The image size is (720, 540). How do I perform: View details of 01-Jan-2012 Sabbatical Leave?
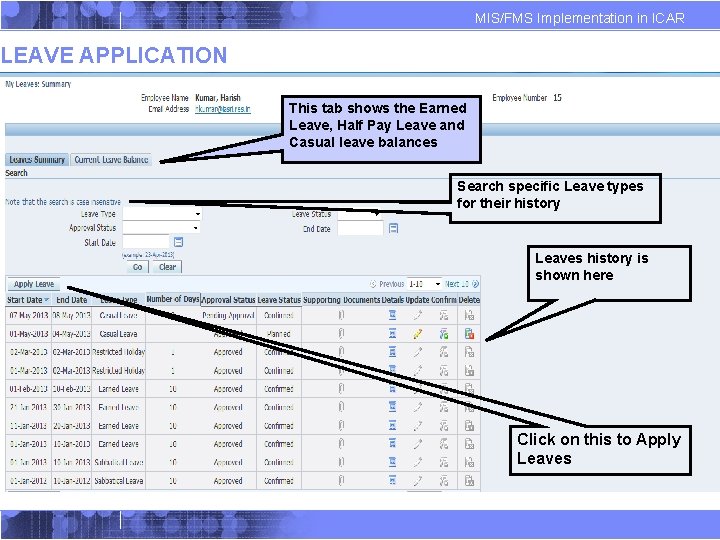tap(392, 480)
